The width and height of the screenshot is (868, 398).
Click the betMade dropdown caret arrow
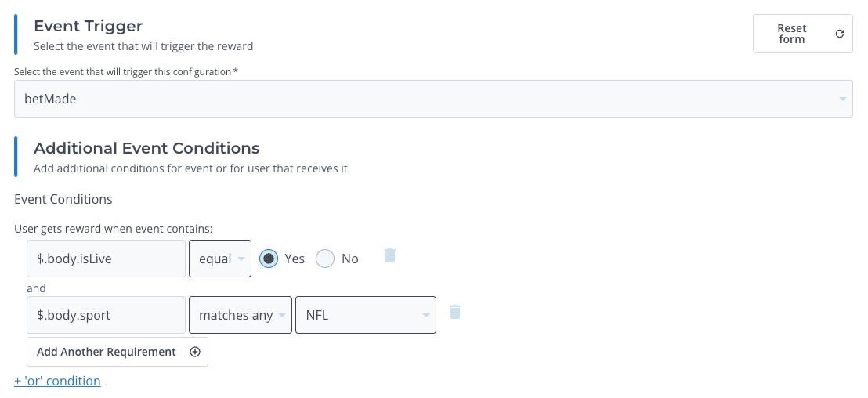(x=842, y=99)
